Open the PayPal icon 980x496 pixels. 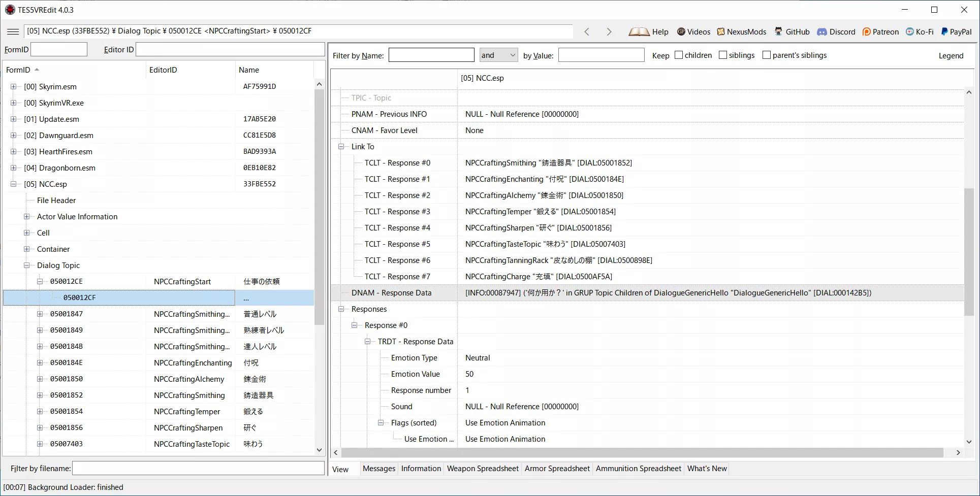coord(944,31)
